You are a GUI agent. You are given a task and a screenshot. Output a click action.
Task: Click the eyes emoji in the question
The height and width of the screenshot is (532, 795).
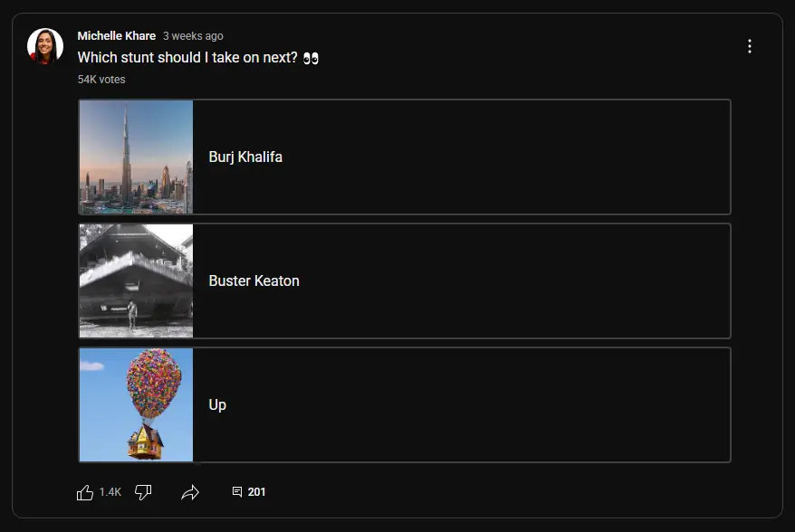[x=311, y=58]
